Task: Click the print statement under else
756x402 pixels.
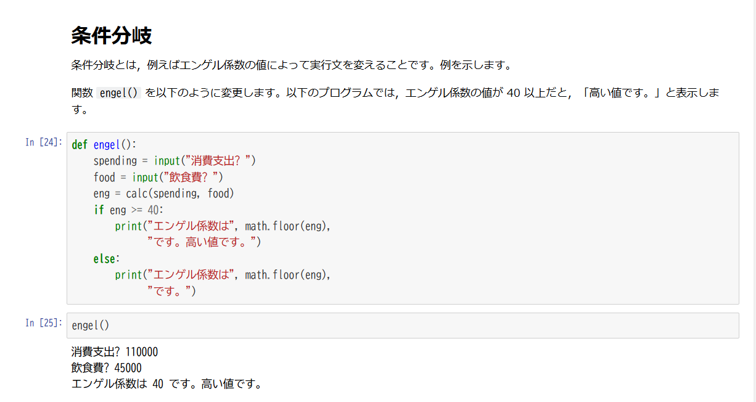Action: point(222,274)
